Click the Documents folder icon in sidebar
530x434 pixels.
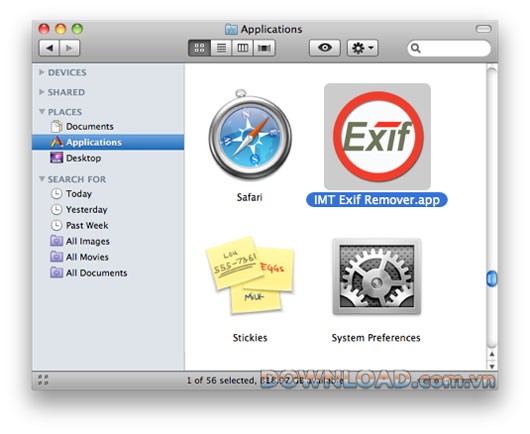pos(56,126)
